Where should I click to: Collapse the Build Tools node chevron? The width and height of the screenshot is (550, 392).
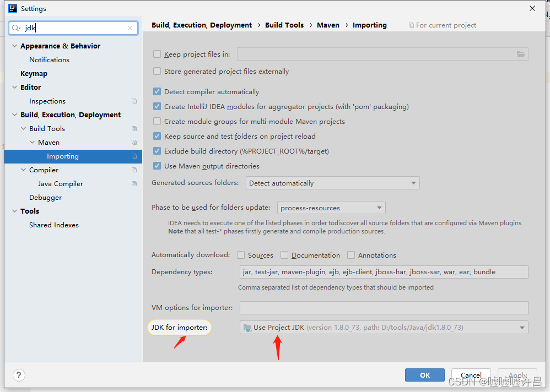(x=24, y=129)
